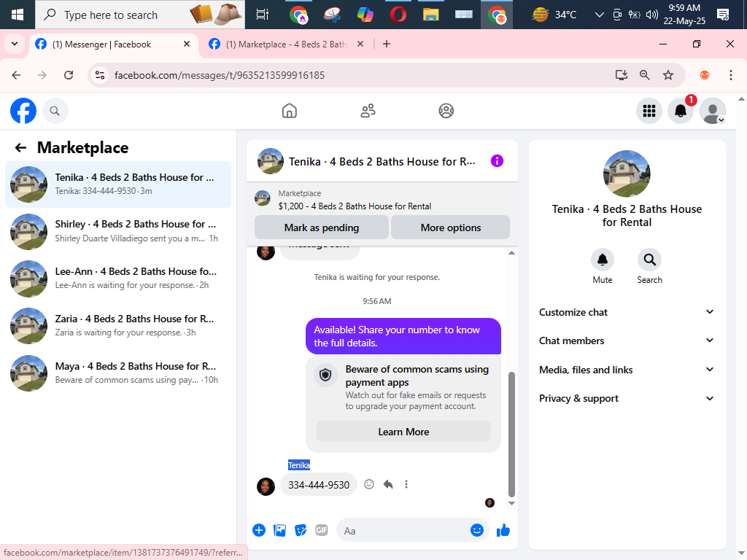747x560 pixels.
Task: Expand Privacy & support section
Action: pyautogui.click(x=626, y=399)
